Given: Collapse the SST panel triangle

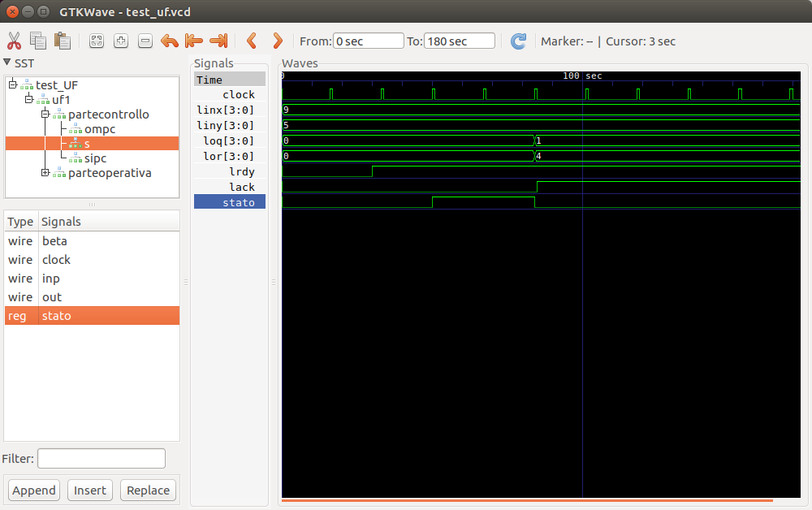Looking at the screenshot, I should tap(6, 63).
